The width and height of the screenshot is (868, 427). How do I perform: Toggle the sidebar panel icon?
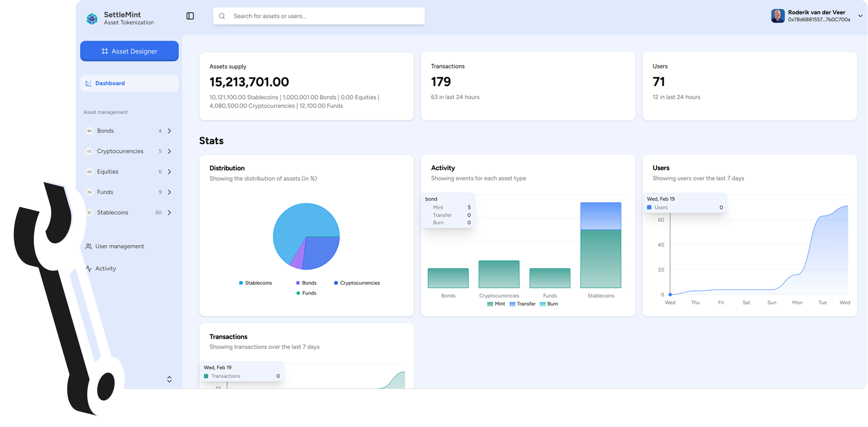coord(190,16)
